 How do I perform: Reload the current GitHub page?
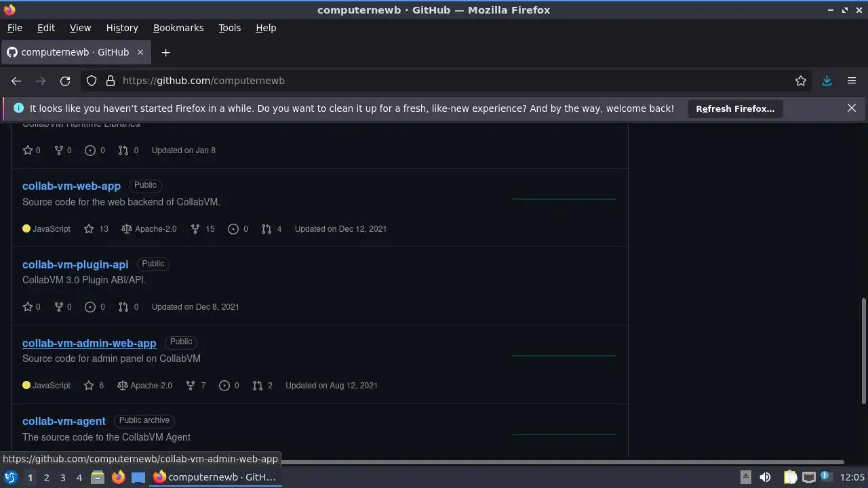(65, 81)
